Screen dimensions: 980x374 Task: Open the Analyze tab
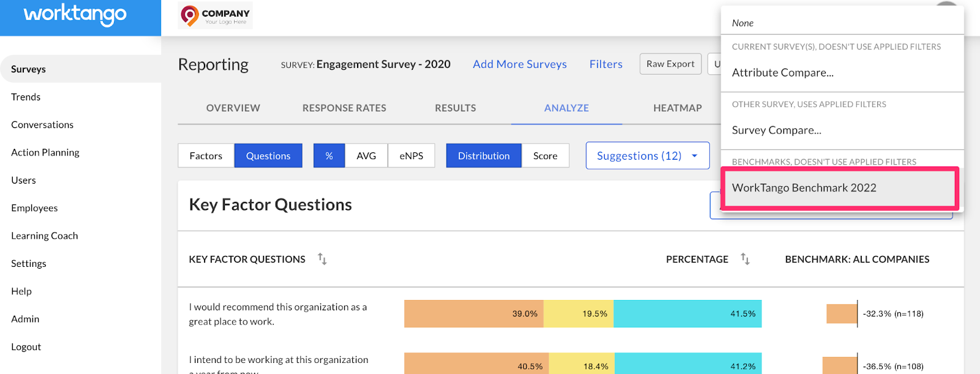[x=567, y=108]
